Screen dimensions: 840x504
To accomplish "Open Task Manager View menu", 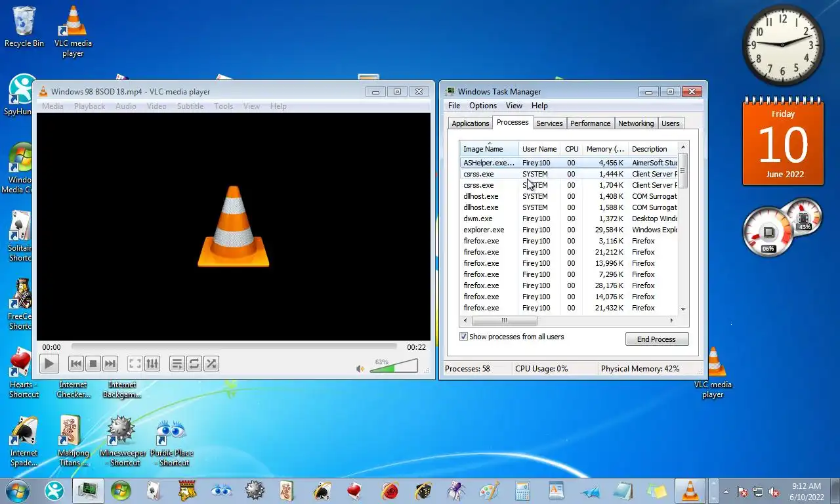I will (514, 106).
